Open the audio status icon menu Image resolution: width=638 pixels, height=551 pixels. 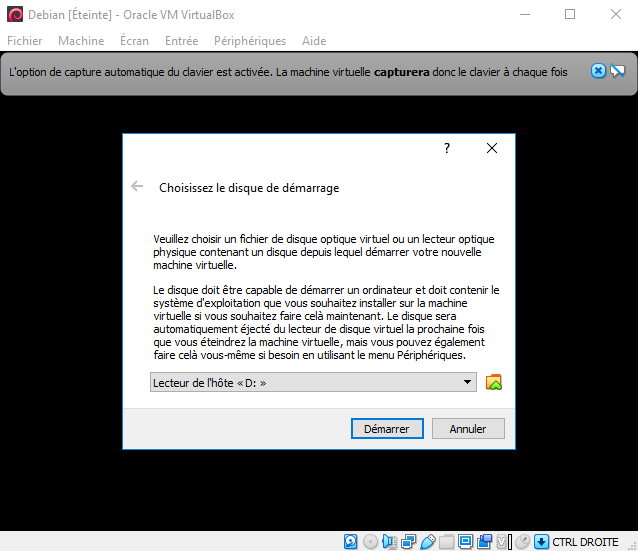(389, 542)
